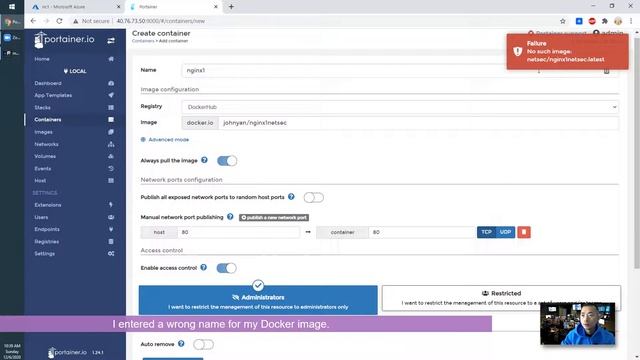Click the Networks sitemap icon
Screen dimensions: 640x360
(111, 144)
